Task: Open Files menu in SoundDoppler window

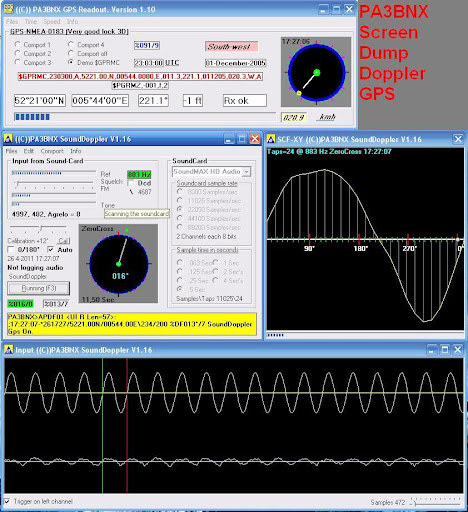Action: (x=11, y=151)
